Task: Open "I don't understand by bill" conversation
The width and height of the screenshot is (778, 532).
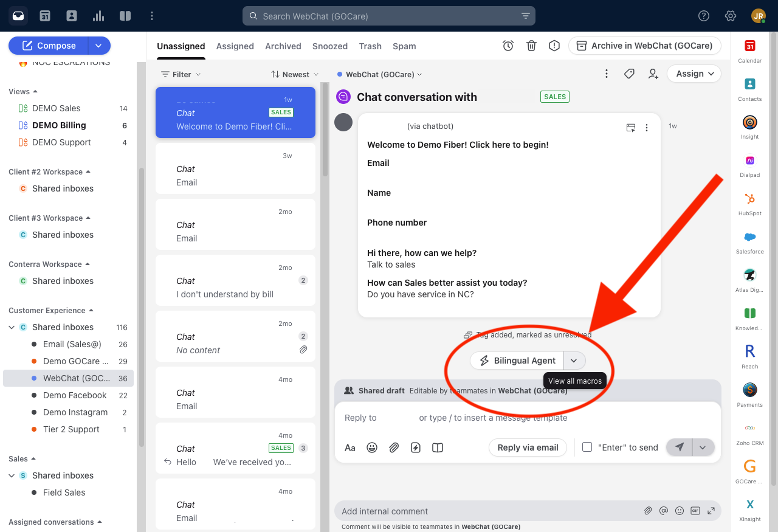Action: pyautogui.click(x=235, y=281)
